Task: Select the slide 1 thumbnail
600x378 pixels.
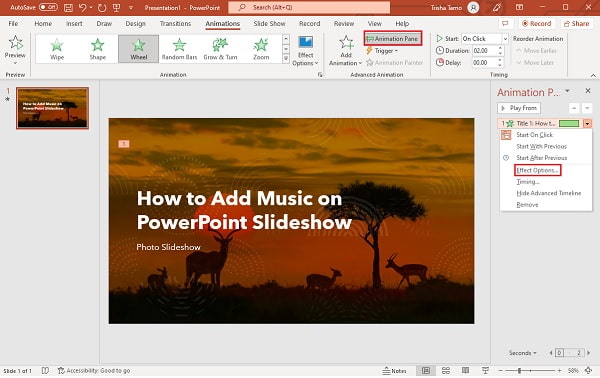Action: [52, 108]
